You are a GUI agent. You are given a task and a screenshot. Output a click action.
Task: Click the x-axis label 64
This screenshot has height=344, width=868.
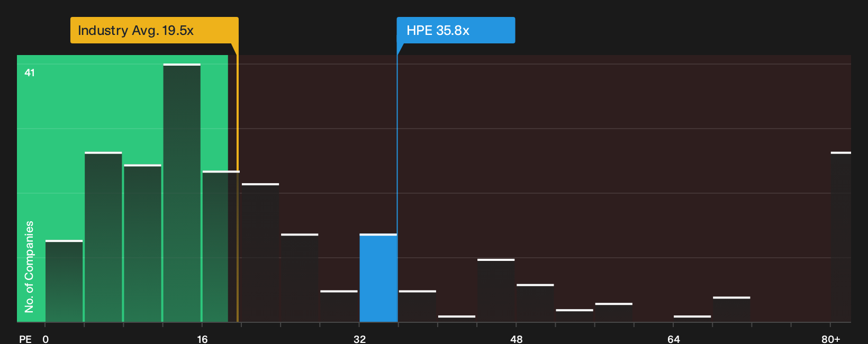coord(673,339)
